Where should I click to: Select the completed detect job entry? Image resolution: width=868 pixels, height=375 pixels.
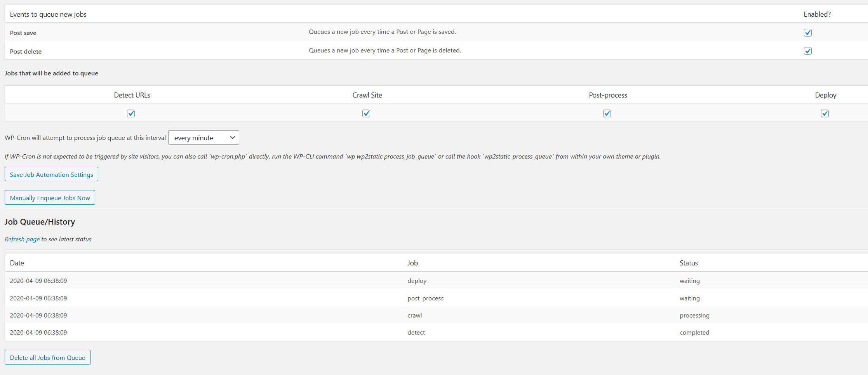click(416, 332)
